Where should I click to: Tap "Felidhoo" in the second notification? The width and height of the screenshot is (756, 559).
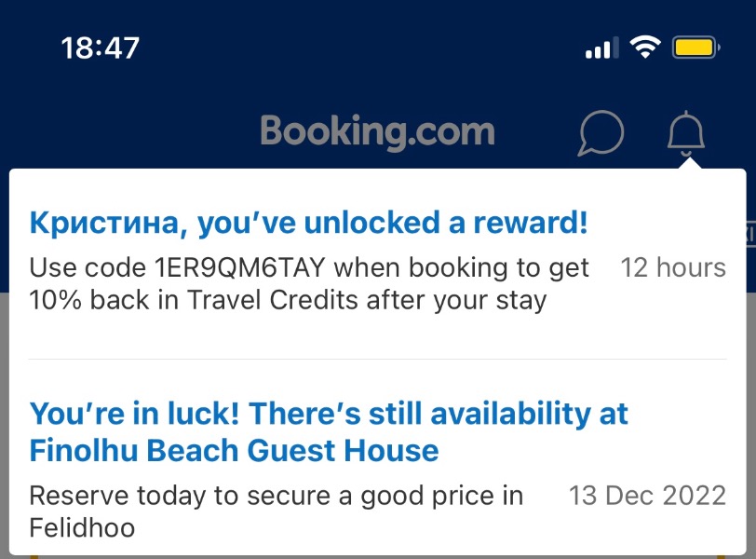82,527
